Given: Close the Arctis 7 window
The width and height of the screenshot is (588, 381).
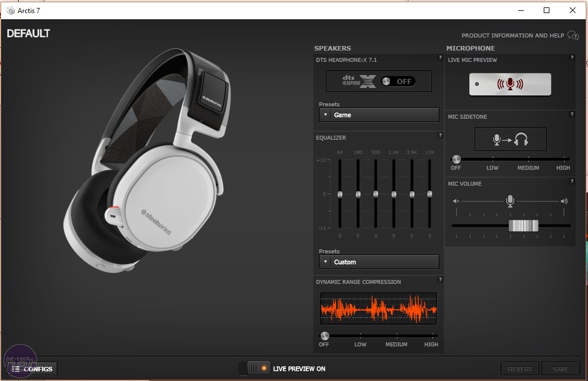Looking at the screenshot, I should pyautogui.click(x=572, y=10).
